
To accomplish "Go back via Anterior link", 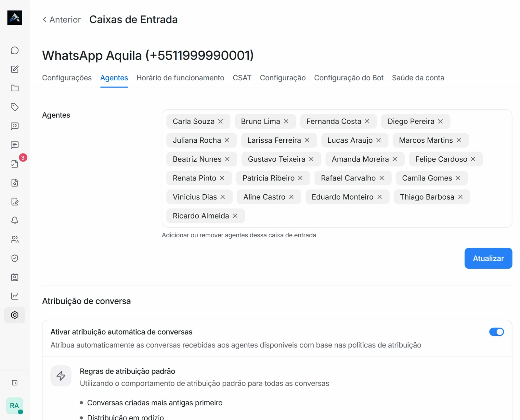I will 62,20.
